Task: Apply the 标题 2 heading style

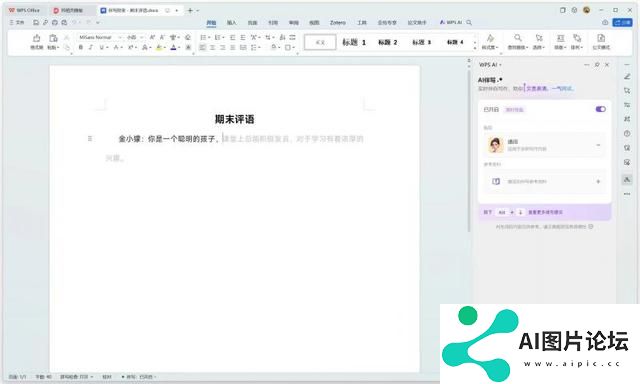Action: pos(387,42)
